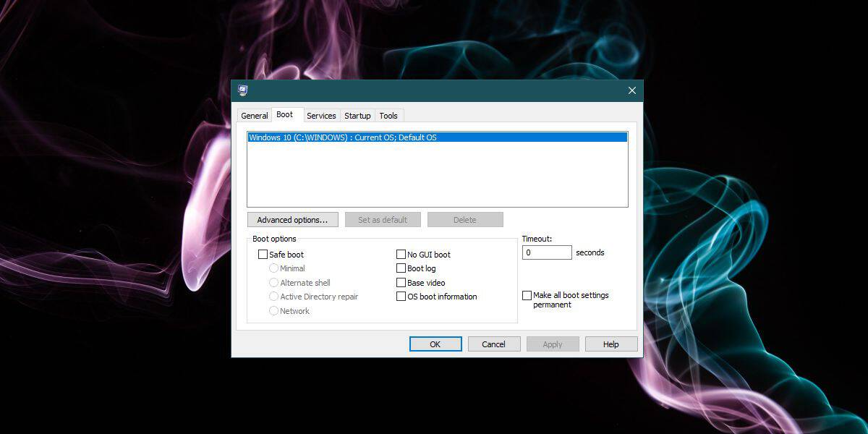
Task: Click the Timeout seconds input field
Action: pos(548,252)
